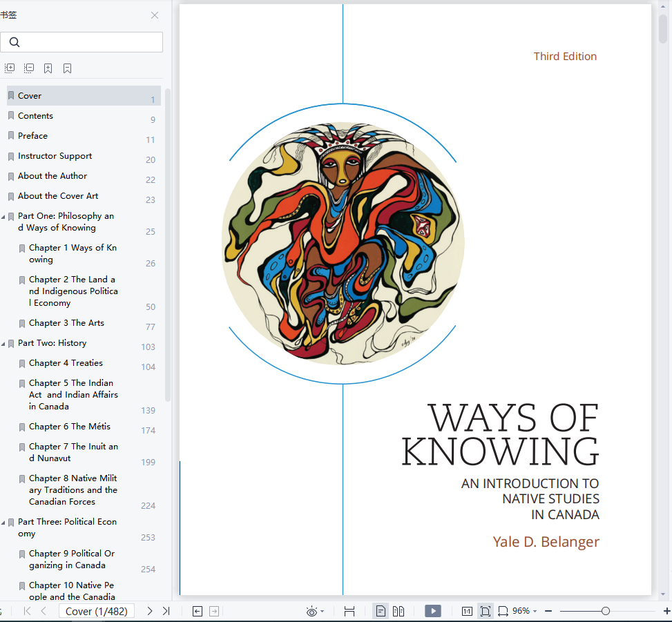Open Chapter 5 The Indian Act bookmark
The width and height of the screenshot is (672, 622).
73,395
